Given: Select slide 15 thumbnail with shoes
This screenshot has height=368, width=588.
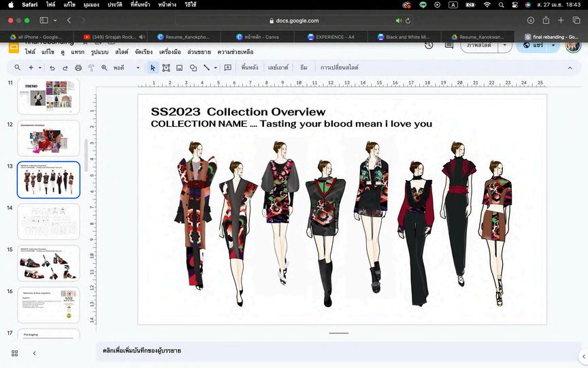Looking at the screenshot, I should pyautogui.click(x=48, y=263).
